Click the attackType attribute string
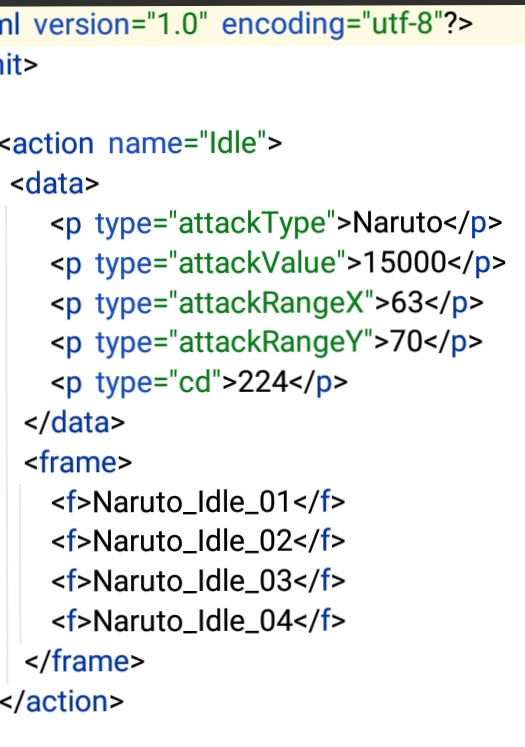Screen dimensions: 525x747 pyautogui.click(x=252, y=223)
